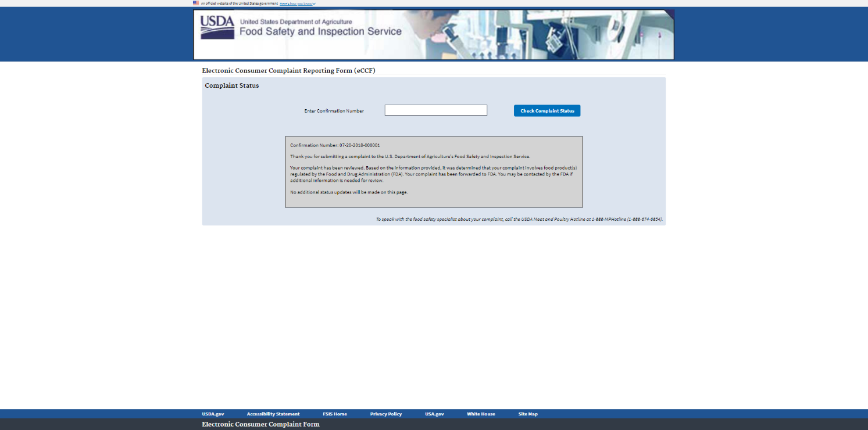Click the USDA logo in banner
The width and height of the screenshot is (868, 430).
217,27
